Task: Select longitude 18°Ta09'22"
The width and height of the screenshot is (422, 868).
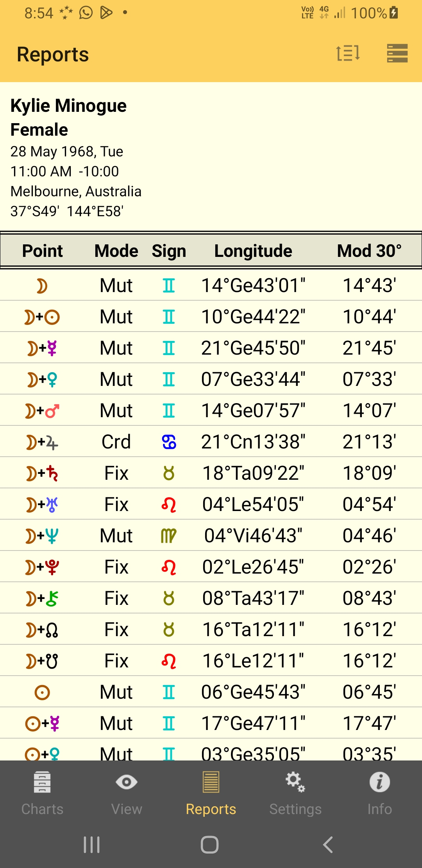Action: tap(253, 473)
